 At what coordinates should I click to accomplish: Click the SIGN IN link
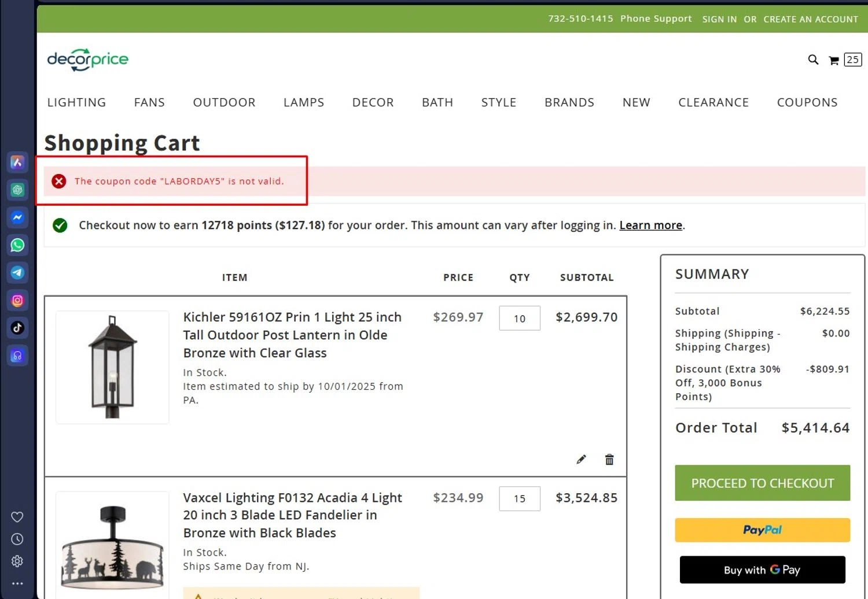(x=719, y=19)
